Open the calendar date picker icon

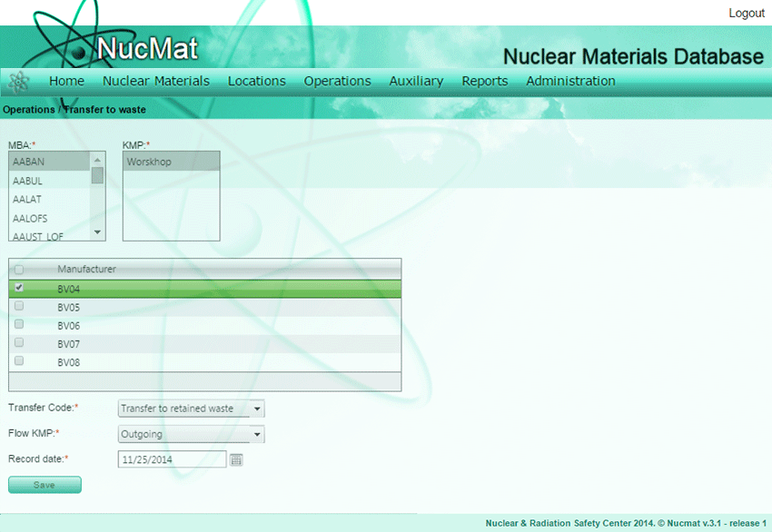[x=237, y=460]
